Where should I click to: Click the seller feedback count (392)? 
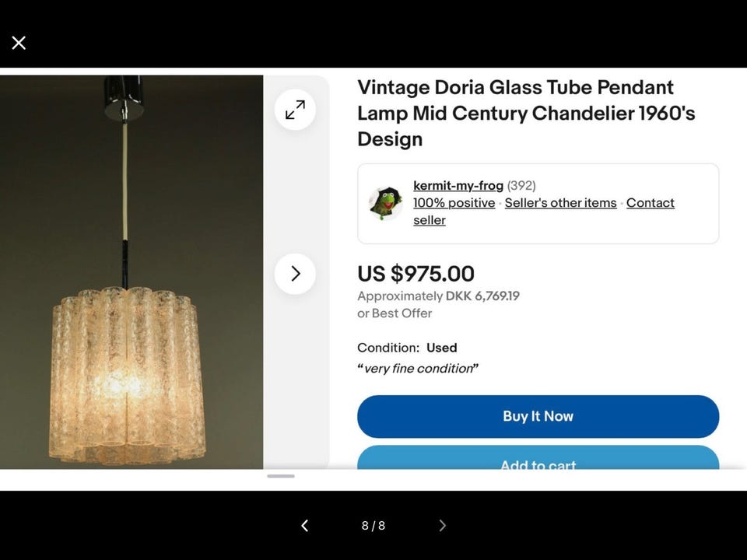(x=521, y=185)
